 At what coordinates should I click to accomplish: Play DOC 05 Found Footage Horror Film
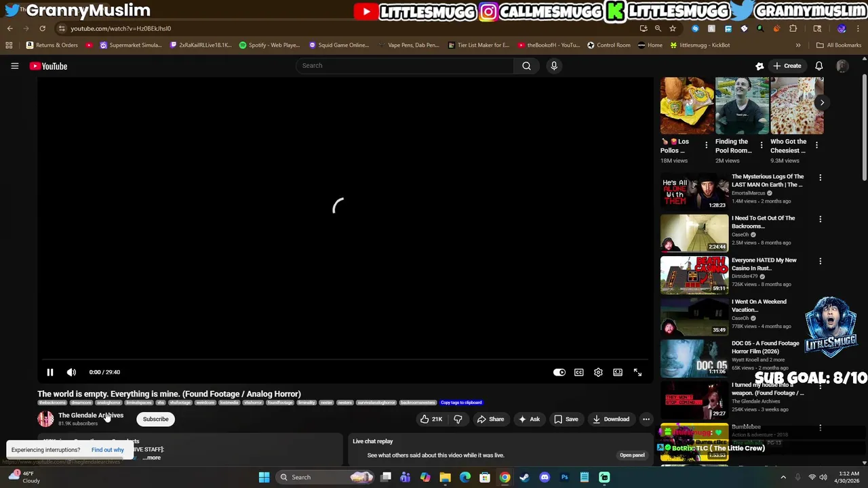[694, 359]
